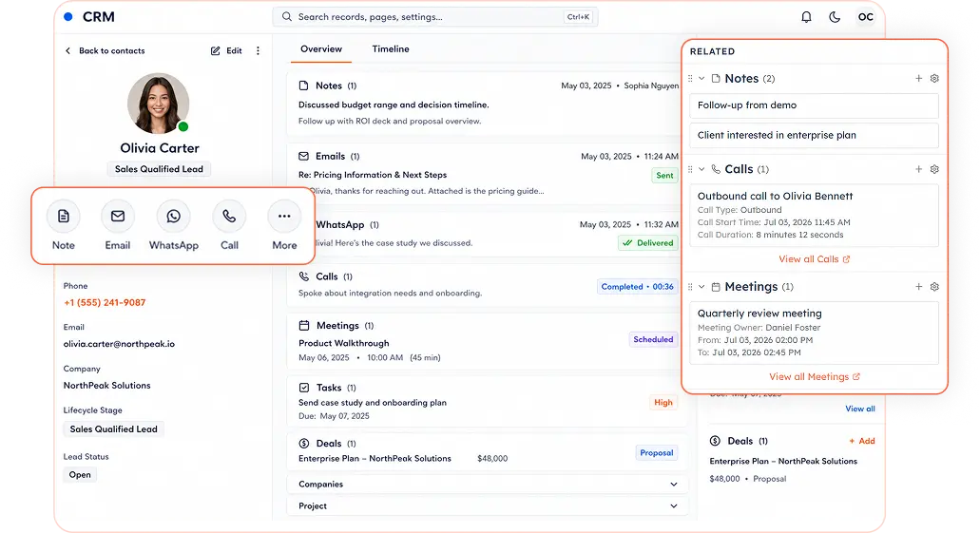Click the High priority task badge
The image size is (980, 533).
[663, 403]
